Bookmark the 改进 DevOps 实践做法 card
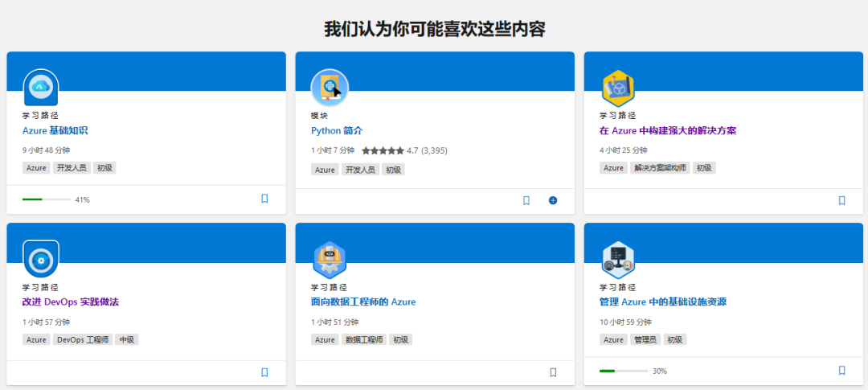The image size is (868, 390). coord(264,372)
